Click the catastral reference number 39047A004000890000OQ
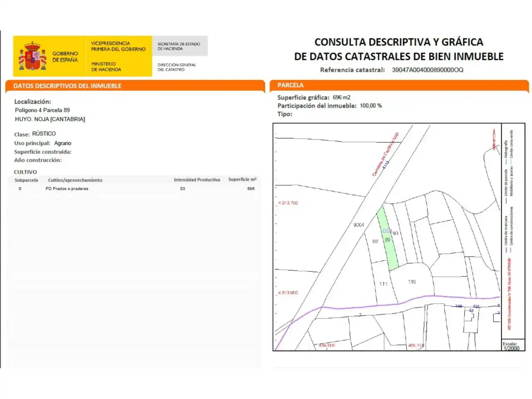Image resolution: width=532 pixels, height=399 pixels. pyautogui.click(x=428, y=70)
